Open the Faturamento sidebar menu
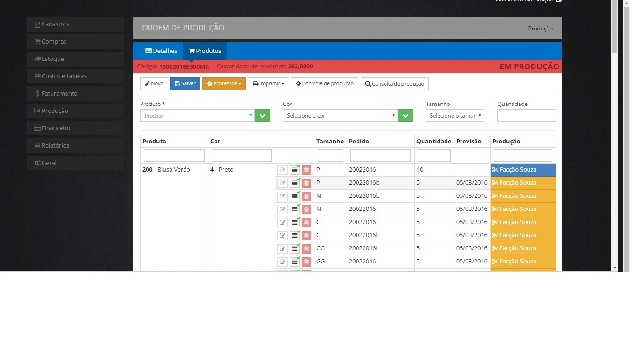640x360 pixels. 76,93
